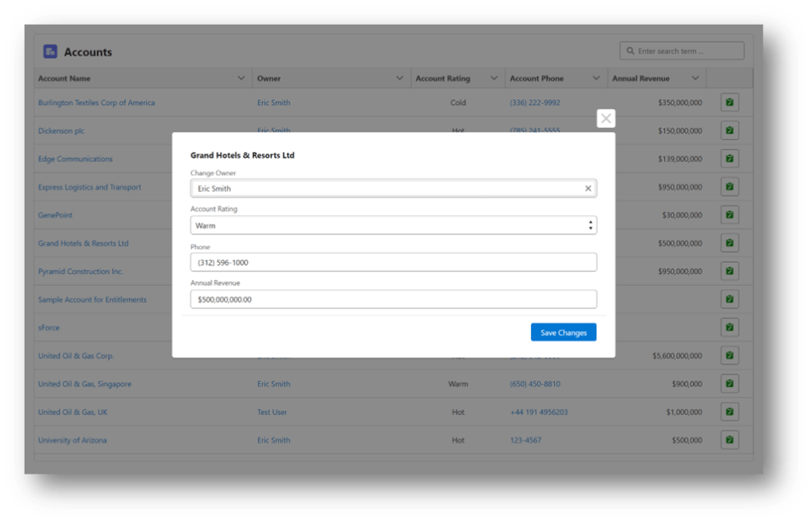The width and height of the screenshot is (812, 523).
Task: Click phone number +44 191 4956203
Action: point(539,412)
